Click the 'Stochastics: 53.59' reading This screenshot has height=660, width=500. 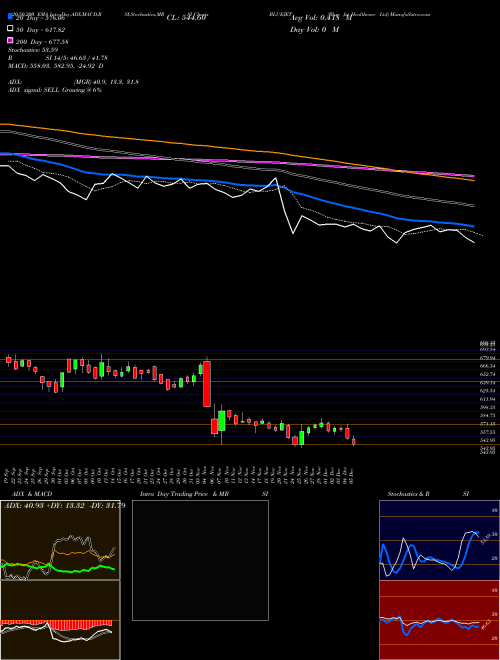33,50
